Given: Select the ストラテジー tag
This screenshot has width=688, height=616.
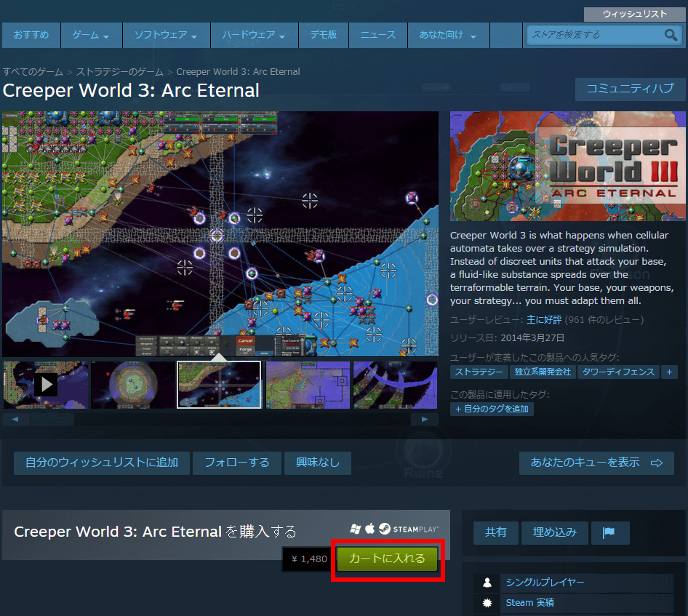Looking at the screenshot, I should (x=479, y=372).
